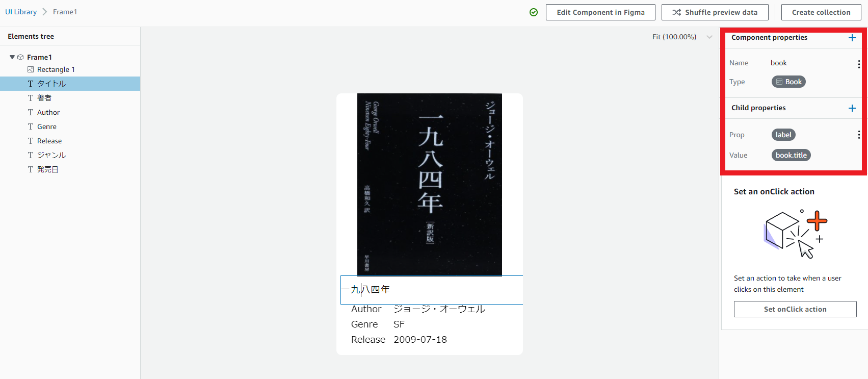Open the Fit (100.00%) zoom dropdown
The width and height of the screenshot is (868, 379).
pos(682,37)
